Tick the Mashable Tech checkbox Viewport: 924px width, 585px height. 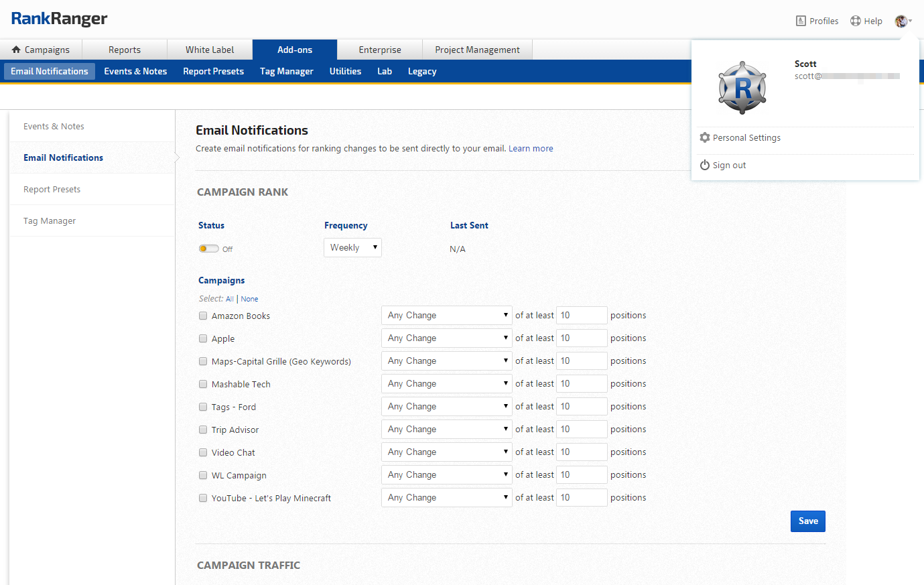203,384
